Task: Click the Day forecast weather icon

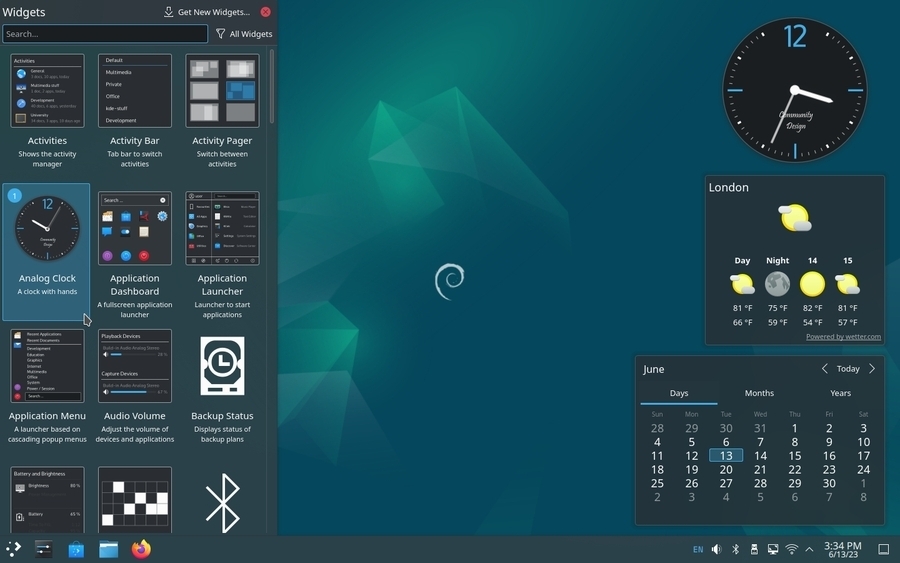Action: (x=742, y=284)
